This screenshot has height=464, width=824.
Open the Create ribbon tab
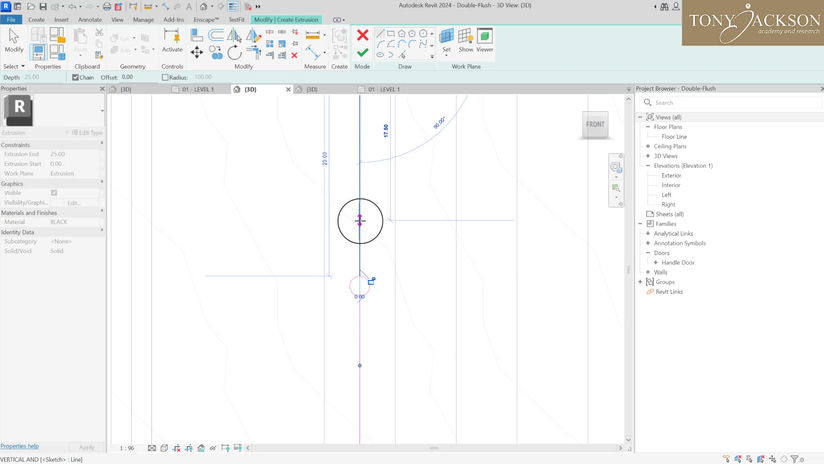[36, 19]
